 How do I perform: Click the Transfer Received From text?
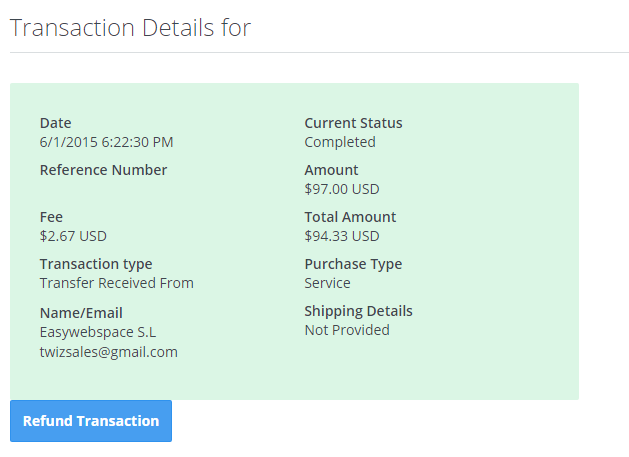pyautogui.click(x=117, y=283)
